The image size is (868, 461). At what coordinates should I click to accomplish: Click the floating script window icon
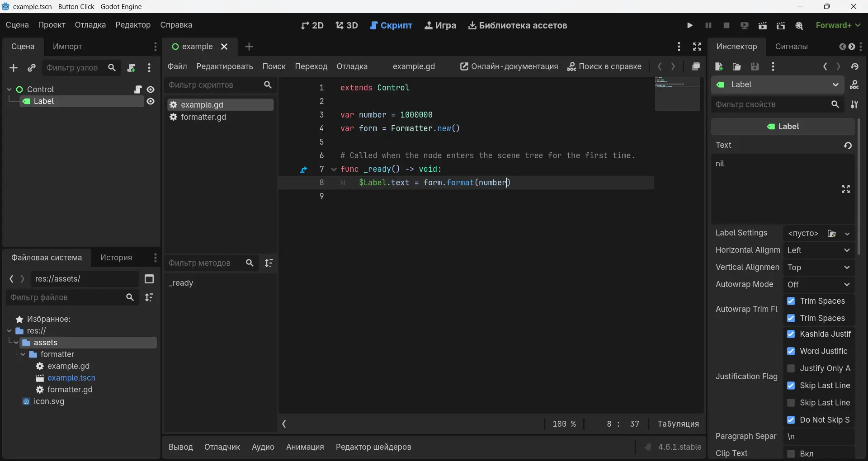coord(696,66)
